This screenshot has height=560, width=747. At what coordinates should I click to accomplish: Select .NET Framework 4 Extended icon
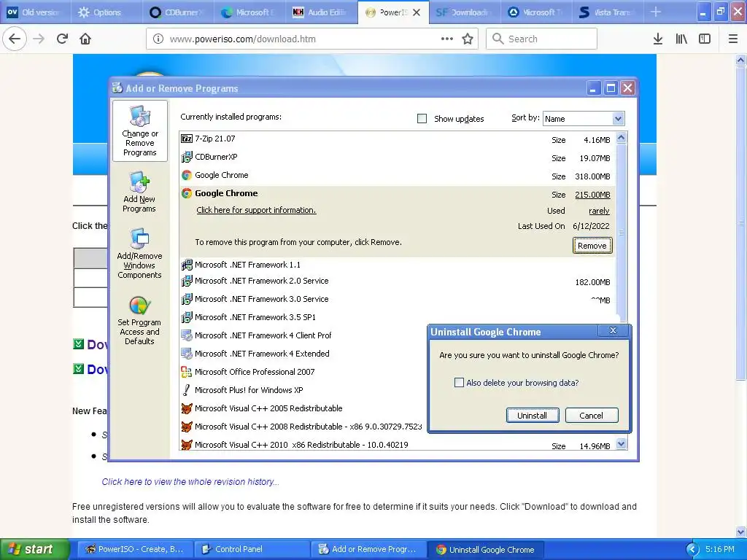click(x=187, y=354)
